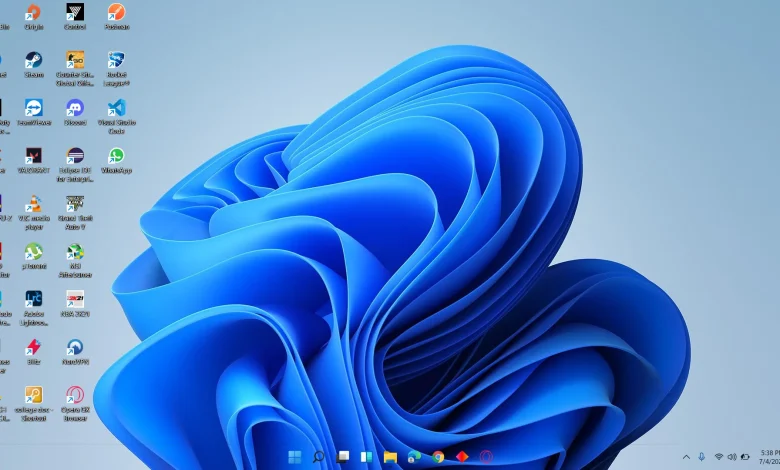Select the Steam desktop icon
The height and width of the screenshot is (470, 780).
(33, 65)
